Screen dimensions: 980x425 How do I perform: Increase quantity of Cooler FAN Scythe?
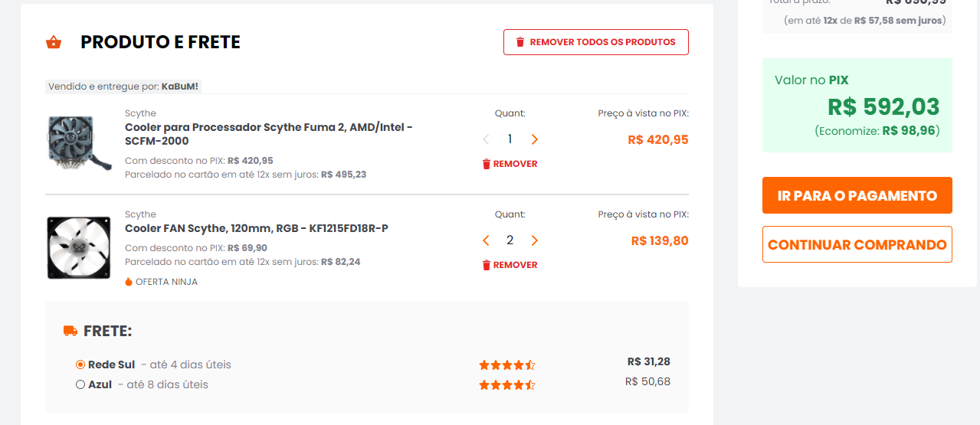point(535,240)
